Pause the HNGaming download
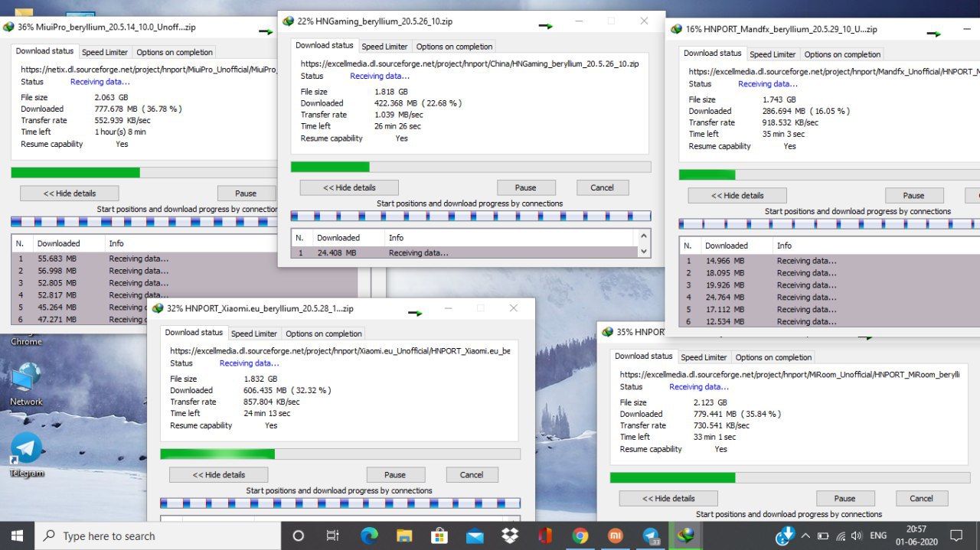980x550 pixels. click(x=525, y=187)
